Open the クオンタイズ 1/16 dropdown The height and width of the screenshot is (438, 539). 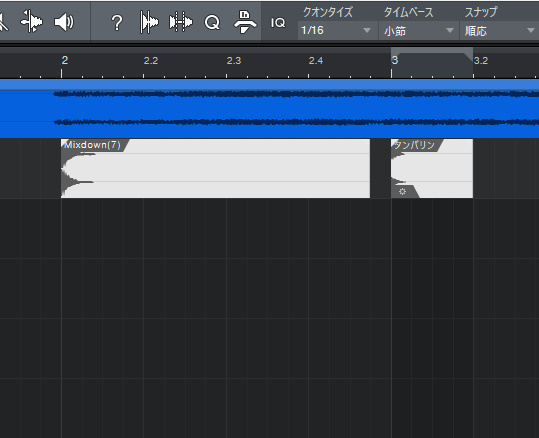336,30
